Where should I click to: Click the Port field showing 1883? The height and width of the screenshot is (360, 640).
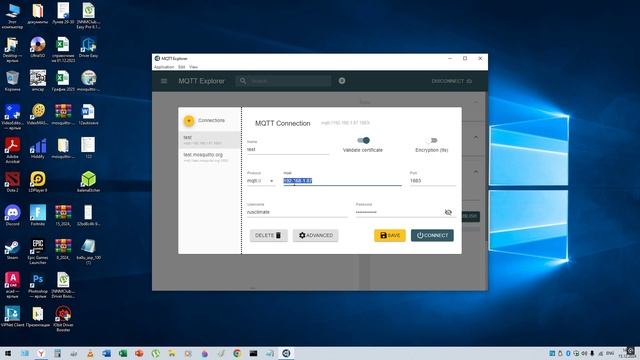click(x=433, y=180)
